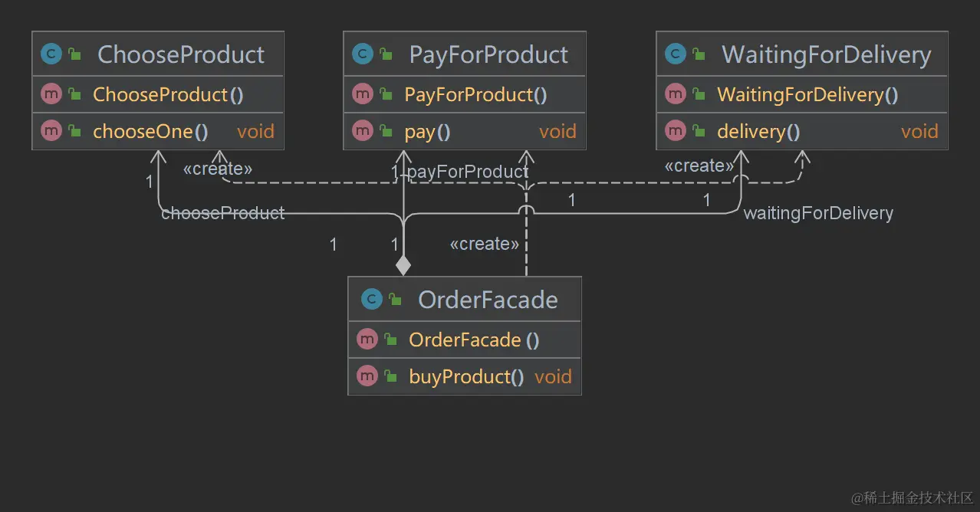This screenshot has height=512, width=980.
Task: Click the aggregation diamond above OrderFacade
Action: [404, 265]
